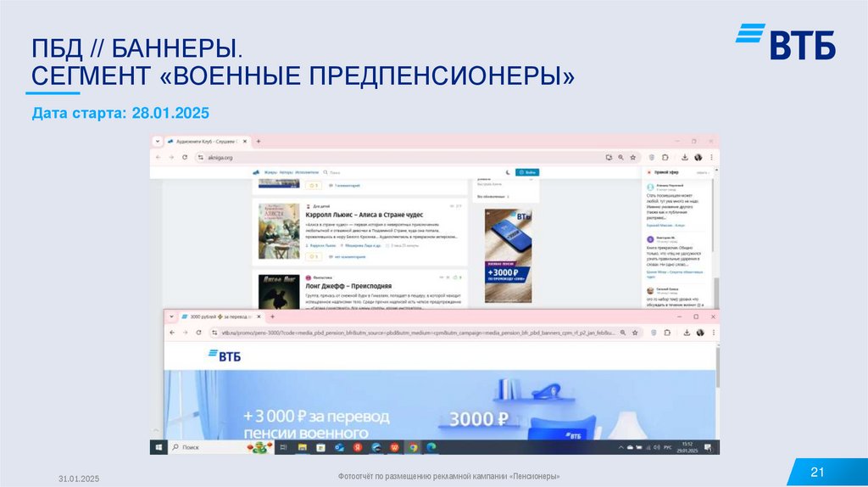Reload the akniga.org page in the back window

click(x=184, y=157)
